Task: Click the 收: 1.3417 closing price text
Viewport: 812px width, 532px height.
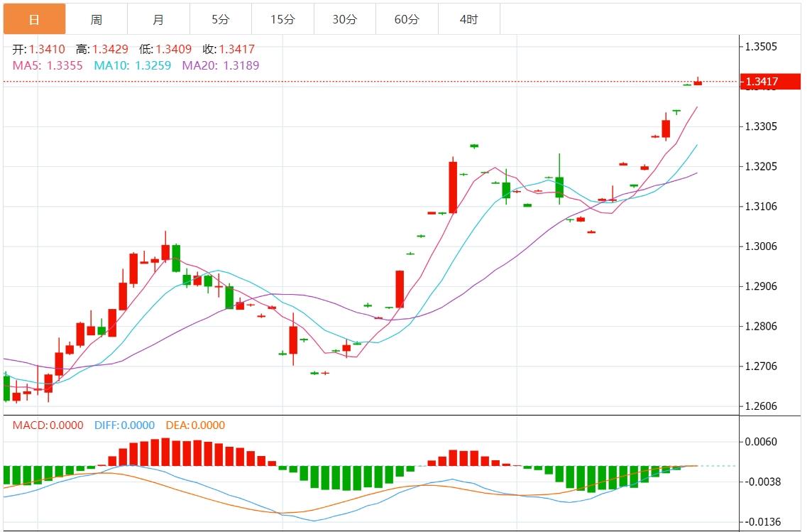Action: (229, 49)
